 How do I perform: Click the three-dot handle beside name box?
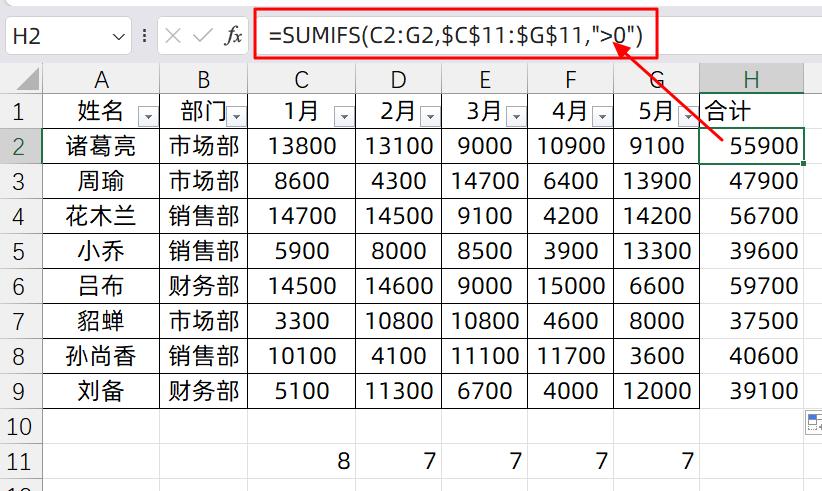coord(144,36)
